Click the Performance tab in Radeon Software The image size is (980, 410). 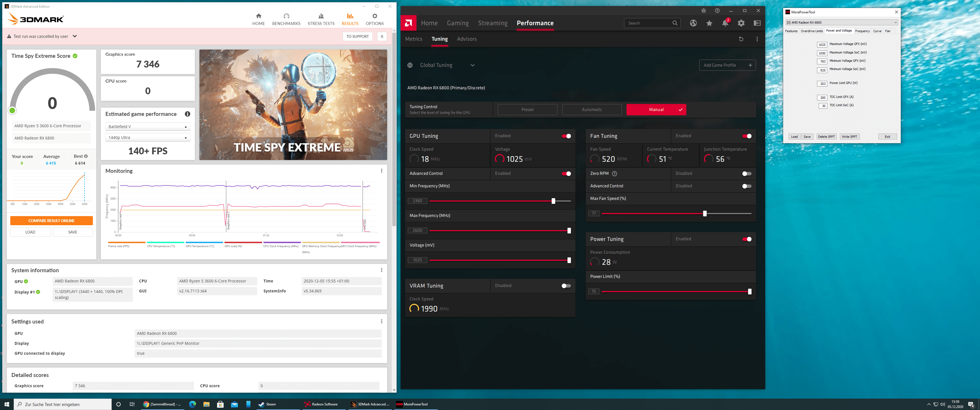pos(534,22)
